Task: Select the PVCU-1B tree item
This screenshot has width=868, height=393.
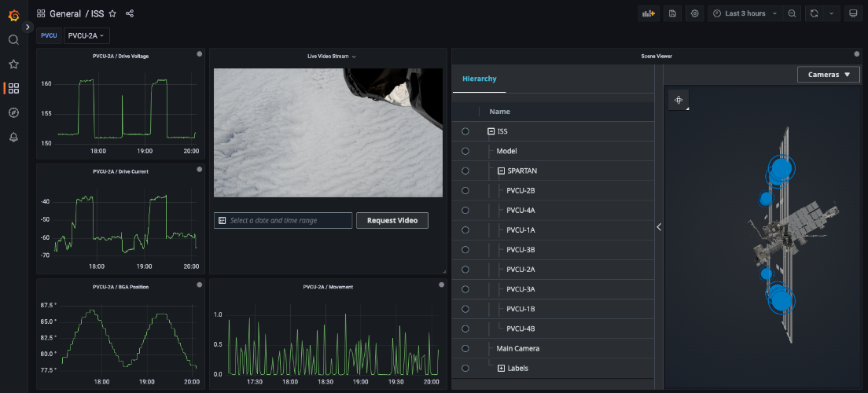Action: point(520,309)
